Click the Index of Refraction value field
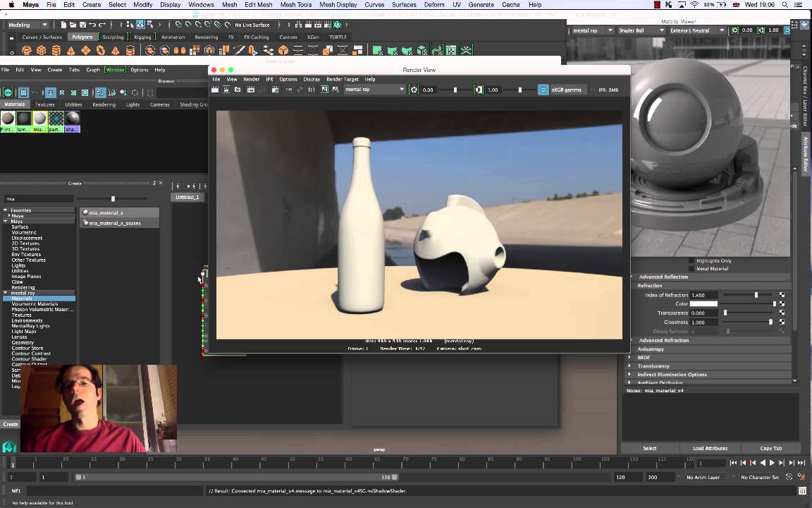Image resolution: width=812 pixels, height=508 pixels. 703,295
